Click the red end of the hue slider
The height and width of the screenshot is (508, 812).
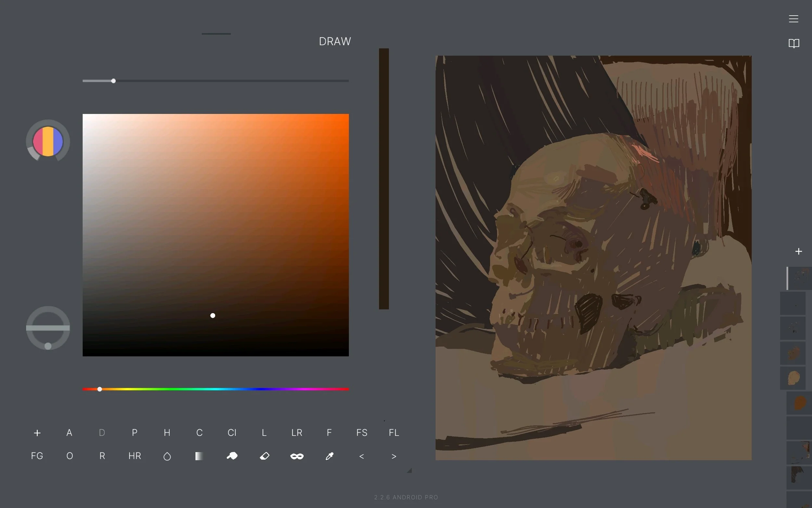click(x=87, y=389)
